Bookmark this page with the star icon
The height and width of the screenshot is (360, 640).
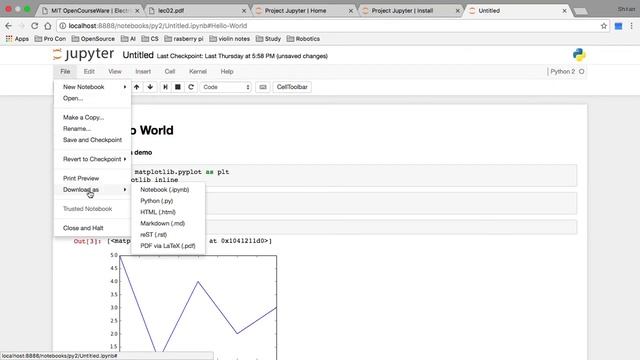click(x=604, y=26)
